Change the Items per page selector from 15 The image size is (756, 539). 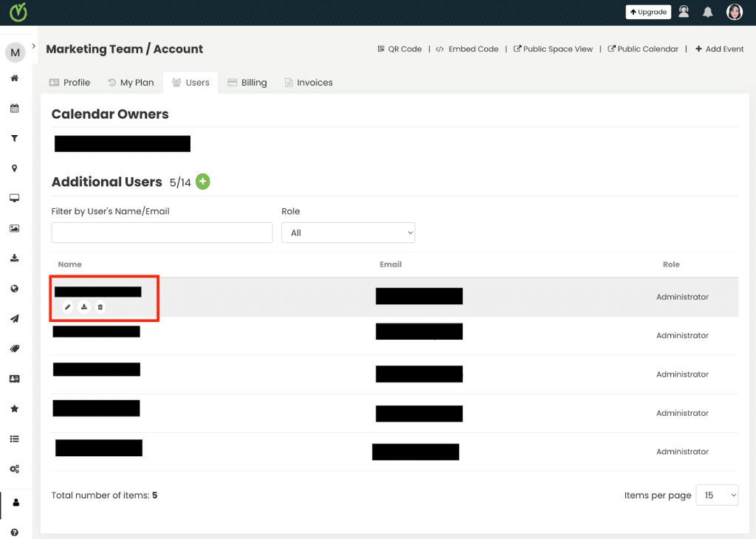pos(716,495)
